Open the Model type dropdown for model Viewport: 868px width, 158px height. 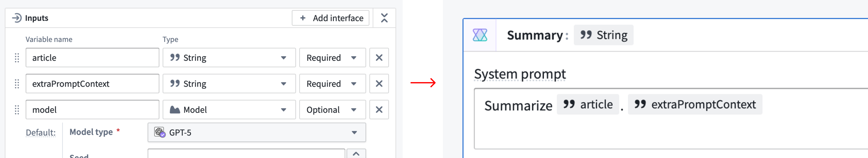click(x=229, y=110)
